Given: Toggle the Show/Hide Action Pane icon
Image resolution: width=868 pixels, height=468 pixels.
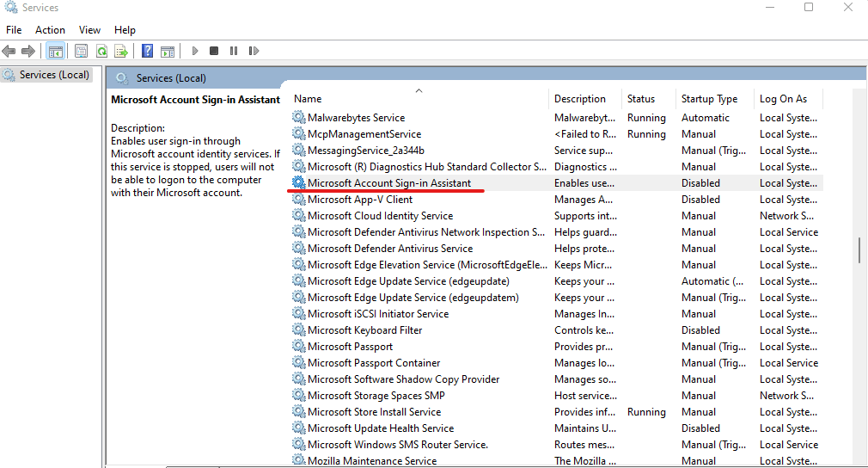Looking at the screenshot, I should (x=168, y=51).
